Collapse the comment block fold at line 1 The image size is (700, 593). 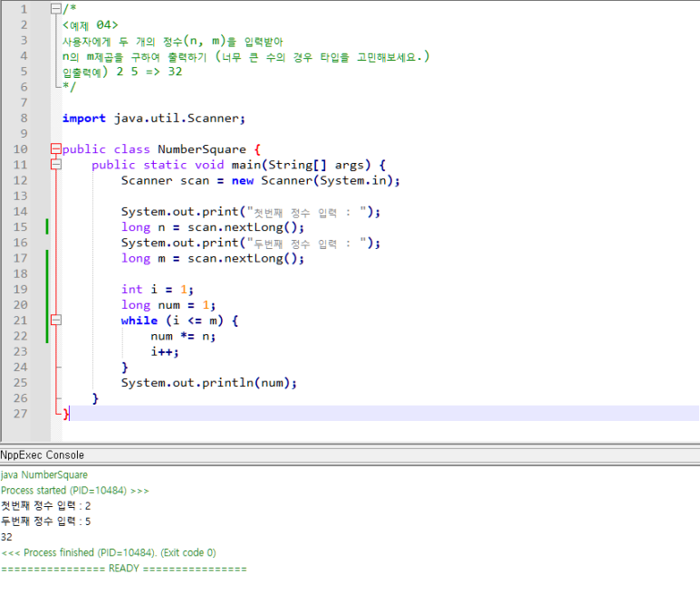point(56,9)
